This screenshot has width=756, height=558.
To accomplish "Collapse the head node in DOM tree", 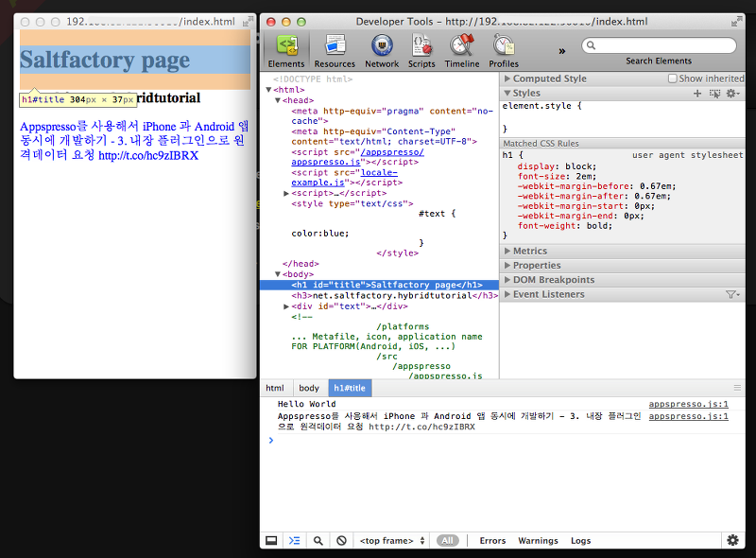I will [278, 100].
